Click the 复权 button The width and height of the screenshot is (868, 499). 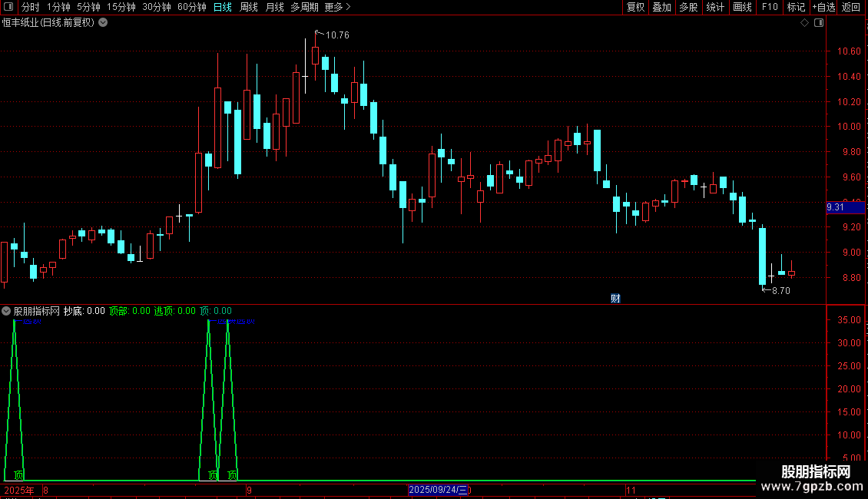[635, 7]
